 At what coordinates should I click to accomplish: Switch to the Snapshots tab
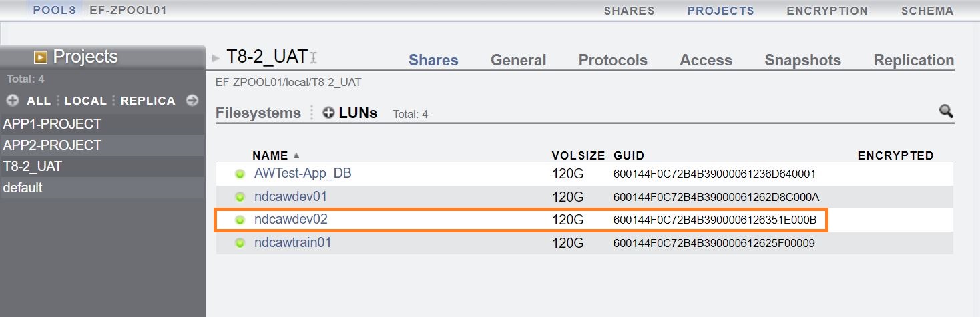(x=802, y=60)
